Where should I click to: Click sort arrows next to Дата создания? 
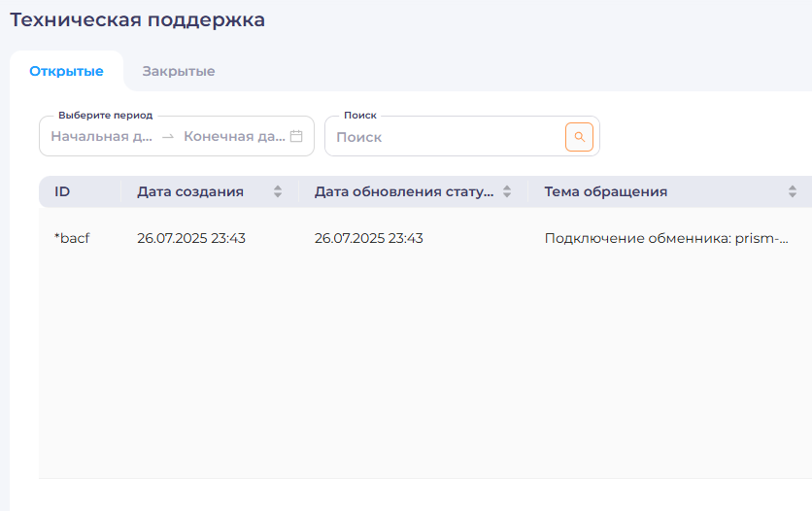pos(278,191)
